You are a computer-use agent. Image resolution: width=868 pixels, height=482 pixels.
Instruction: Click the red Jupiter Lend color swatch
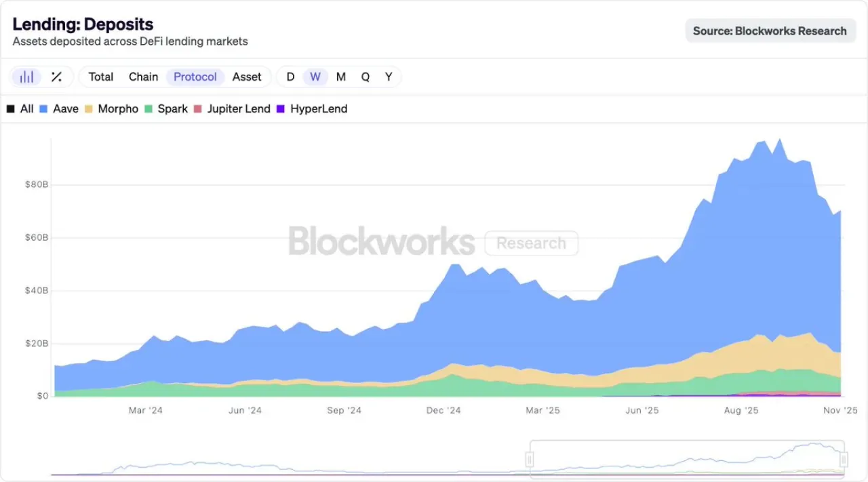click(197, 108)
